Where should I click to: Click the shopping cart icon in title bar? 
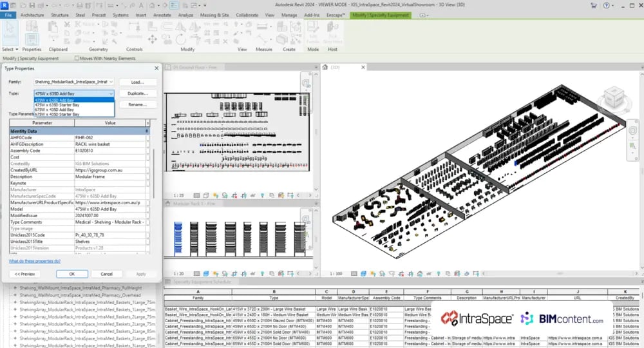[594, 5]
